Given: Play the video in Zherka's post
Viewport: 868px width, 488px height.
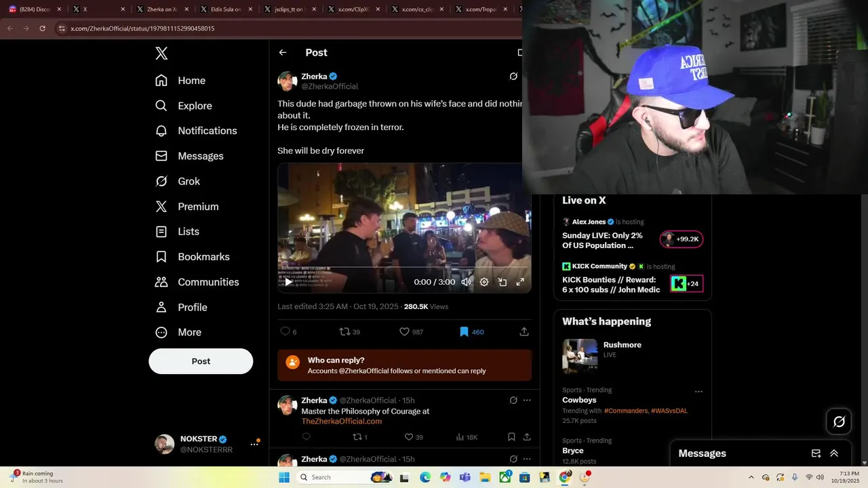Looking at the screenshot, I should pyautogui.click(x=288, y=282).
